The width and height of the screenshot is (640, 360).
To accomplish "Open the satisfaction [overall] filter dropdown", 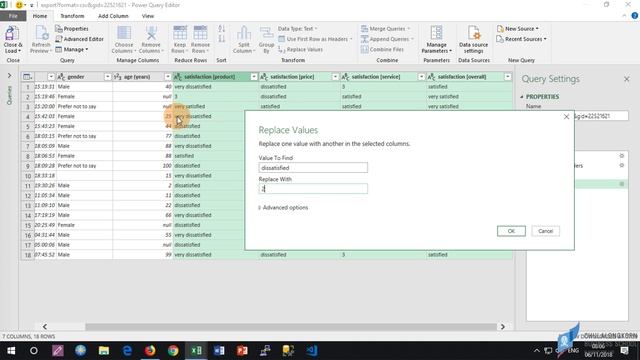I will (x=508, y=77).
